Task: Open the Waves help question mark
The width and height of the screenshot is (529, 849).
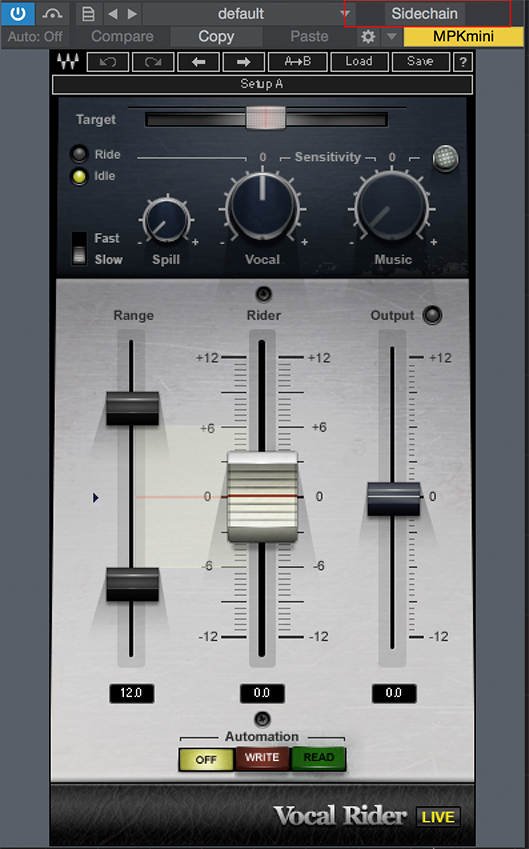Action: point(463,62)
